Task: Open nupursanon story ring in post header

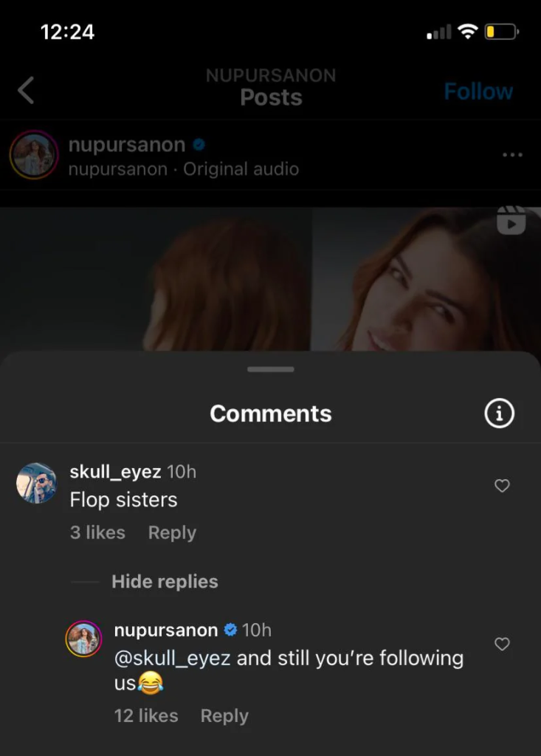Action: [x=33, y=155]
